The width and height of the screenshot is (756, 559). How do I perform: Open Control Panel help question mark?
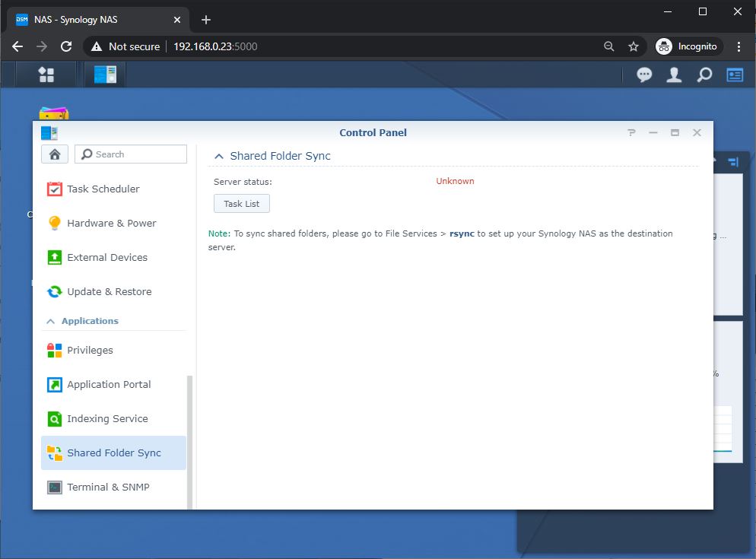[x=631, y=132]
